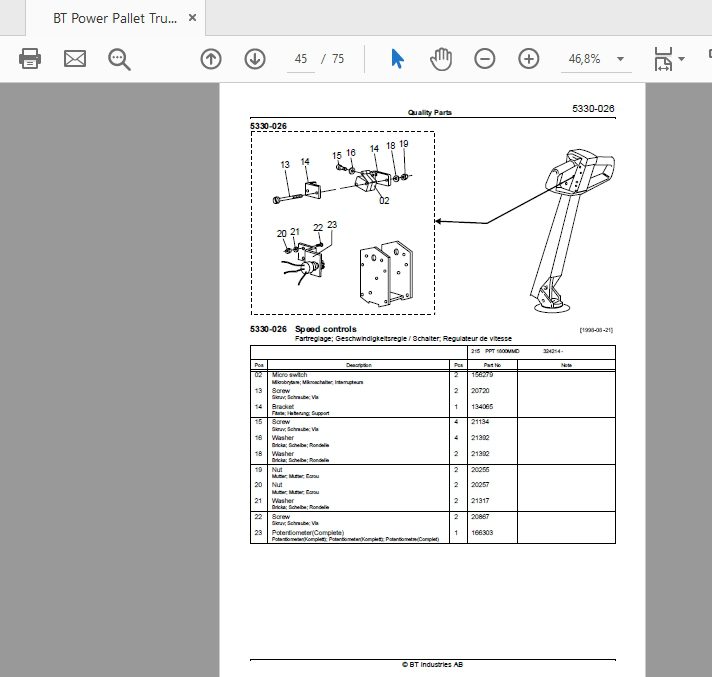712x677 pixels.
Task: Send file by email envelope icon
Action: click(75, 59)
